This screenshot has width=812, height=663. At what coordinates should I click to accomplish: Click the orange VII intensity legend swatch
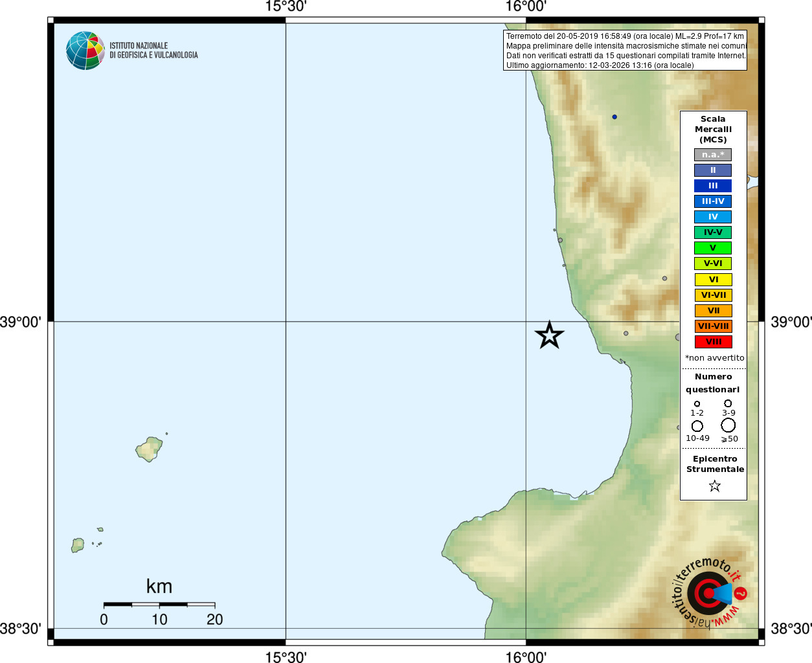pos(713,311)
